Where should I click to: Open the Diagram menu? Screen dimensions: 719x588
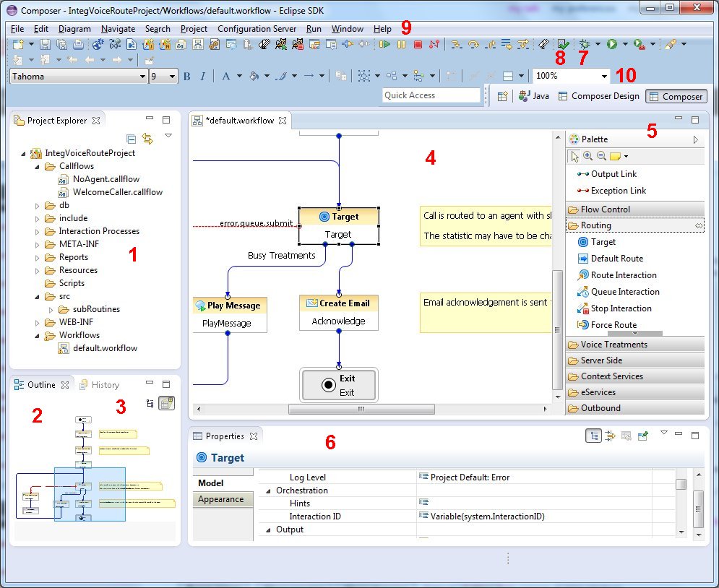(x=74, y=29)
